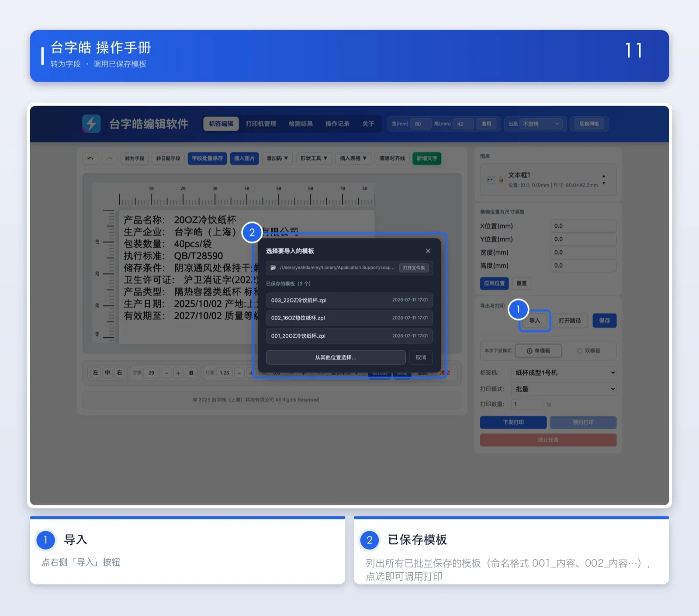Click the lock icon on 文本框1 layer
The height and width of the screenshot is (616, 699).
(x=501, y=180)
